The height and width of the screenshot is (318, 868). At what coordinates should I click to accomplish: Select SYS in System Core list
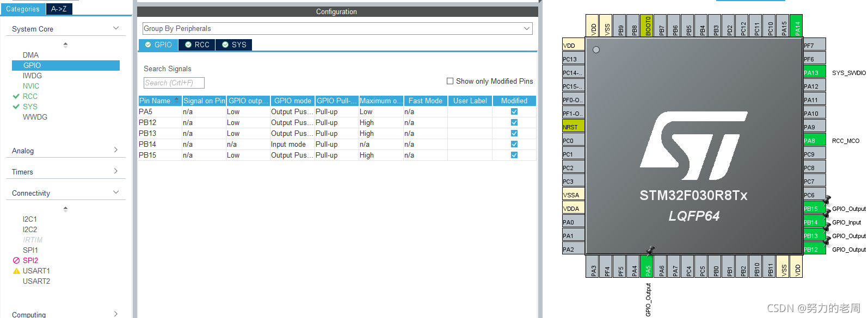click(x=30, y=107)
